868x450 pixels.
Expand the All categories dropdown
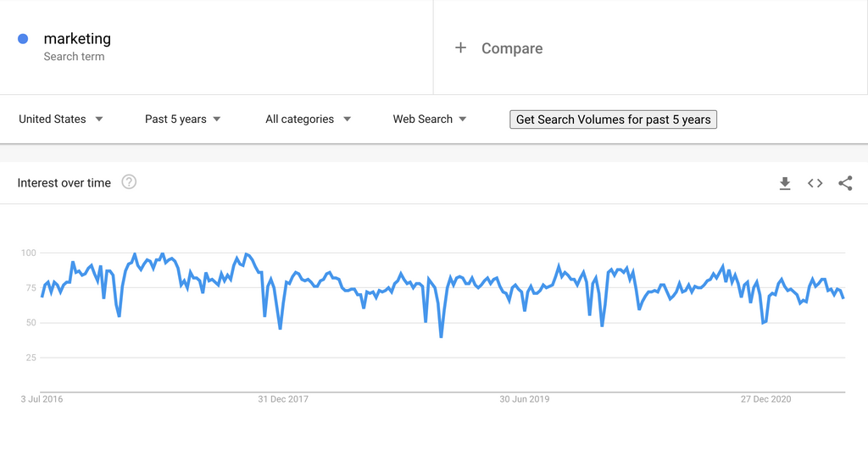(x=308, y=119)
